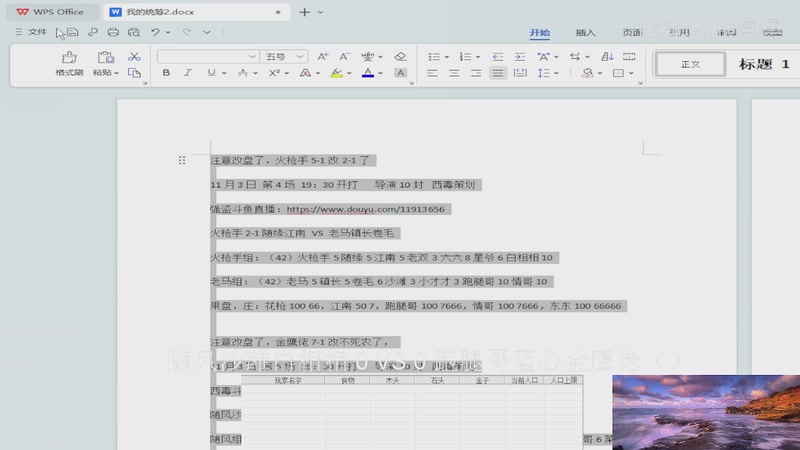Increase font size with A+ icon
Viewport: 800px width, 450px height.
pyautogui.click(x=322, y=57)
